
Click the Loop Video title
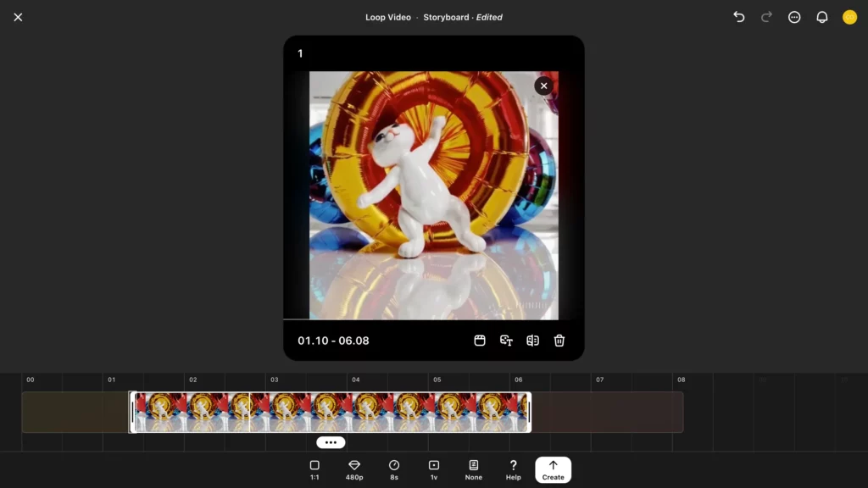tap(388, 17)
